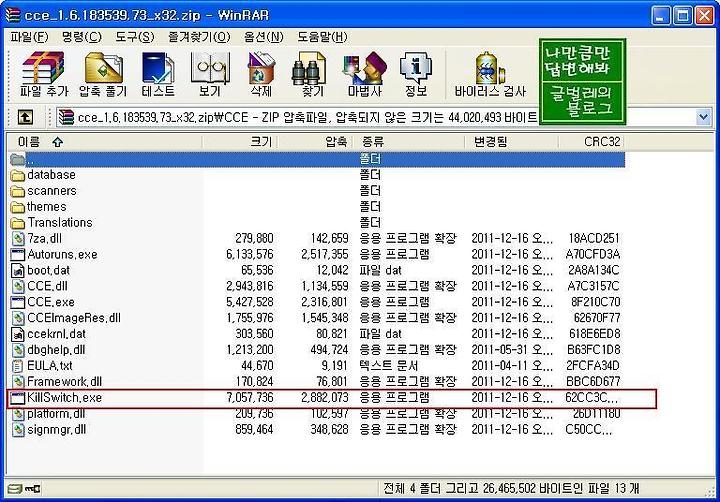Image resolution: width=720 pixels, height=502 pixels.
Task: Click the CRC32 value 18ACD251
Action: pos(594,238)
